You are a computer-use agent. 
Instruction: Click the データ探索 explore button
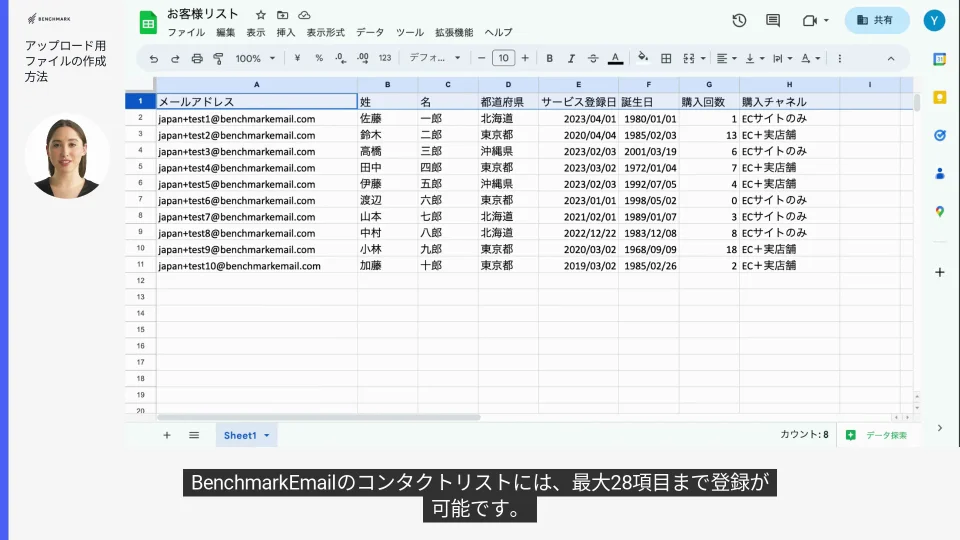pyautogui.click(x=878, y=435)
